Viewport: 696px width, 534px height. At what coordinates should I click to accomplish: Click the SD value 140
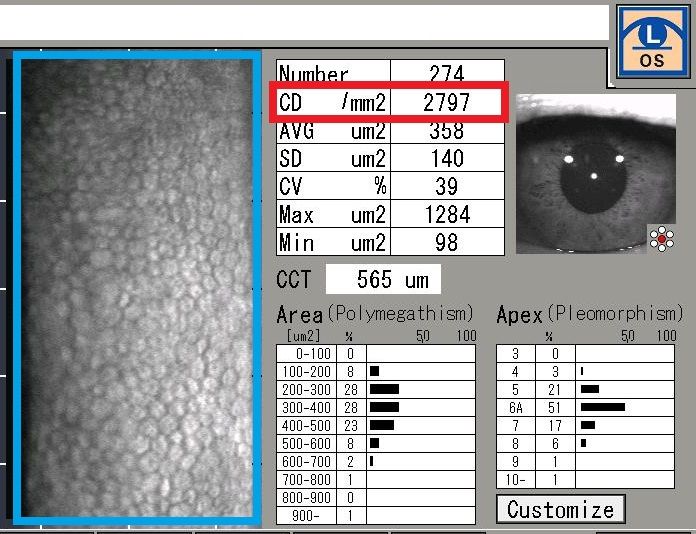pos(447,158)
